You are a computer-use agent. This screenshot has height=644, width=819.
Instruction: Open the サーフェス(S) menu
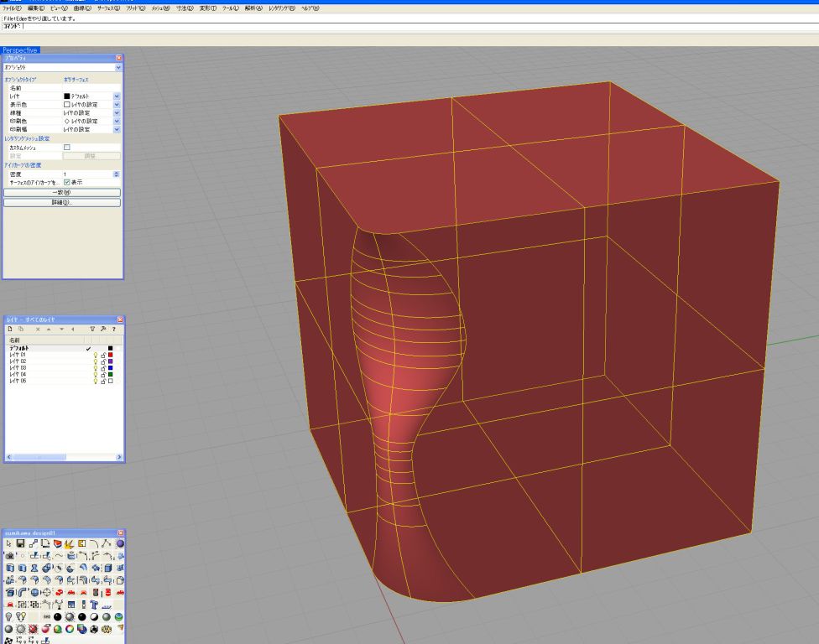point(107,8)
